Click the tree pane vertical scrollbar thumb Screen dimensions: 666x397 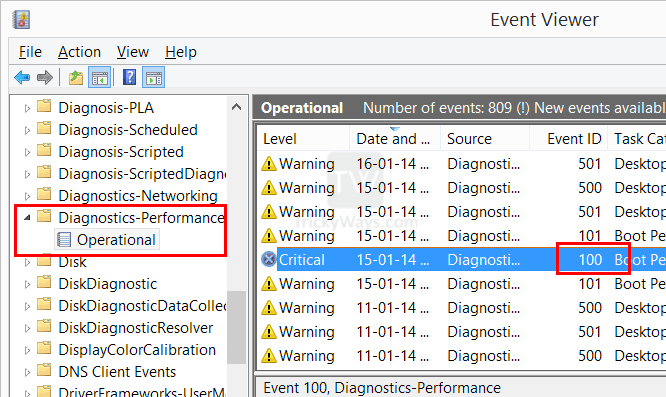(x=237, y=327)
